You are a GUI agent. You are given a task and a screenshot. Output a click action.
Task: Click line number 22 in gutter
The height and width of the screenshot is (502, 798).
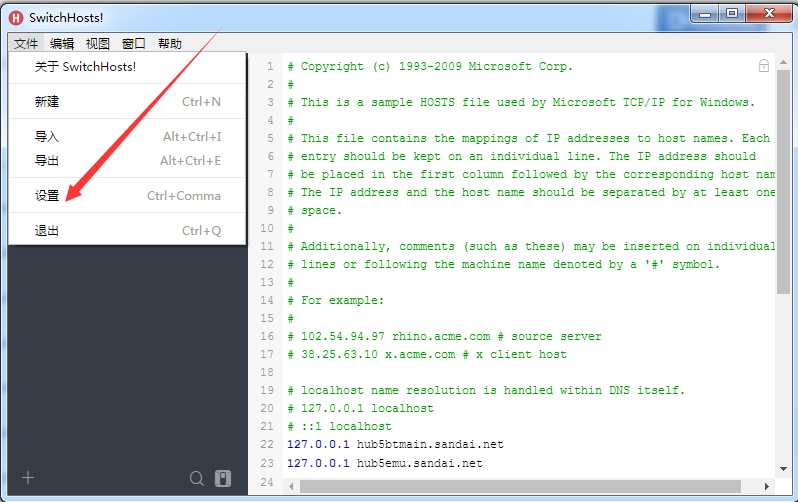[267, 444]
